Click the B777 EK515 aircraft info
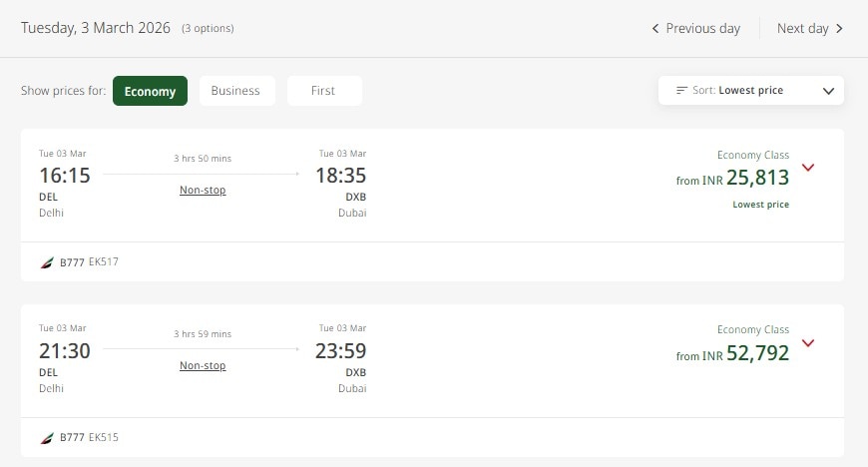Screen dimensions: 868x467 coord(89,438)
